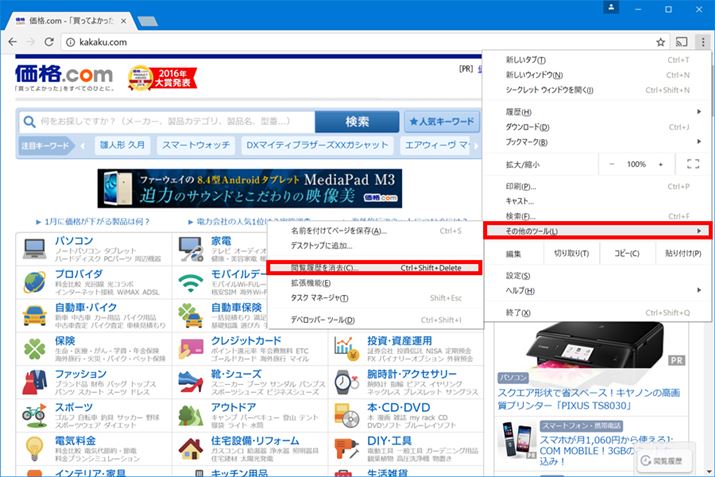Click the ファッション clothing icon
This screenshot has width=715, height=477.
pos(35,382)
